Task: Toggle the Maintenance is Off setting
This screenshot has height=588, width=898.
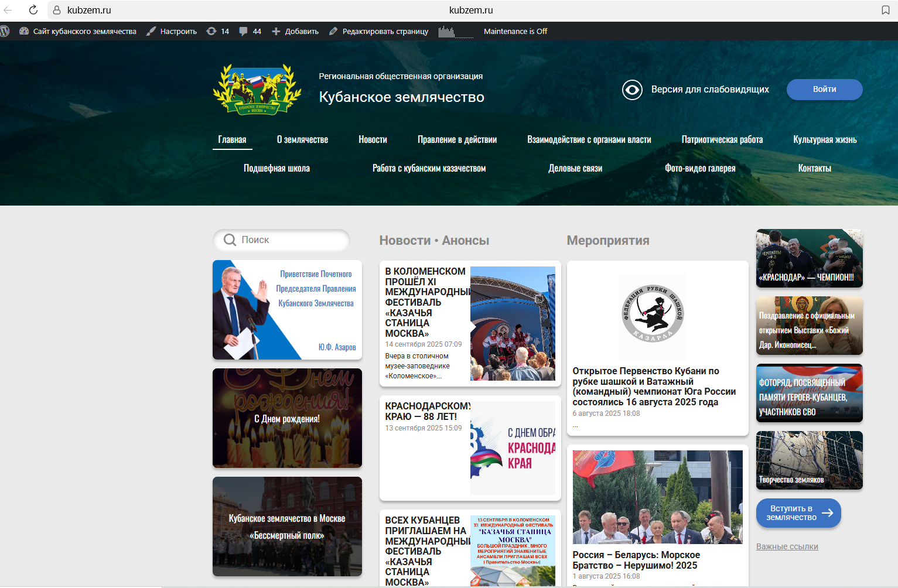Action: 515,32
